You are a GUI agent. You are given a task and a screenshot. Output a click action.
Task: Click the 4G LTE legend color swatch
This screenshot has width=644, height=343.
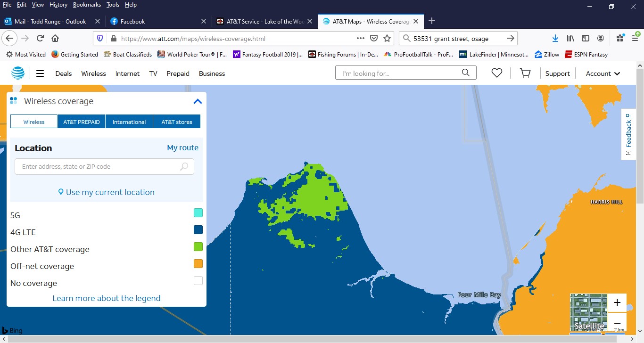[x=198, y=230]
